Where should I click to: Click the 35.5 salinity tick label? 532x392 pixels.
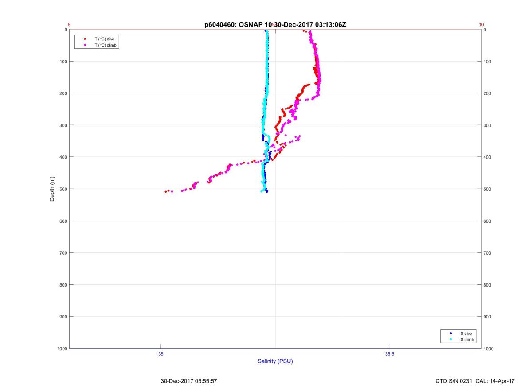pyautogui.click(x=389, y=353)
